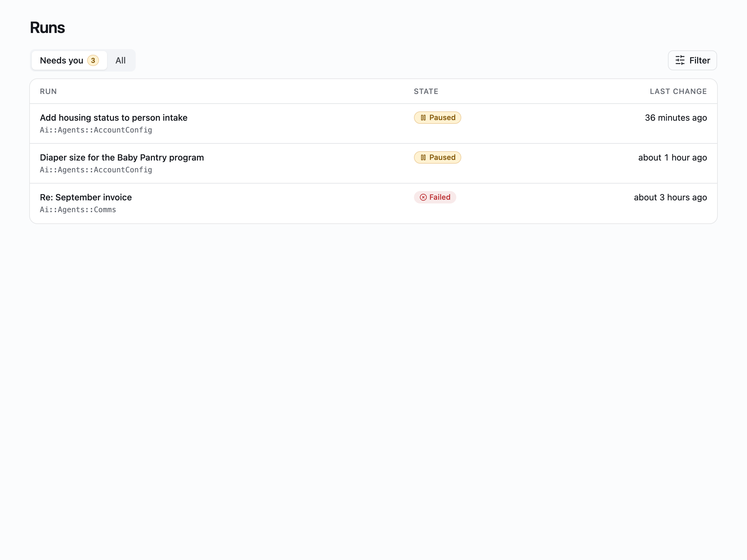Open run 'Add housing status to person intake'

(114, 118)
